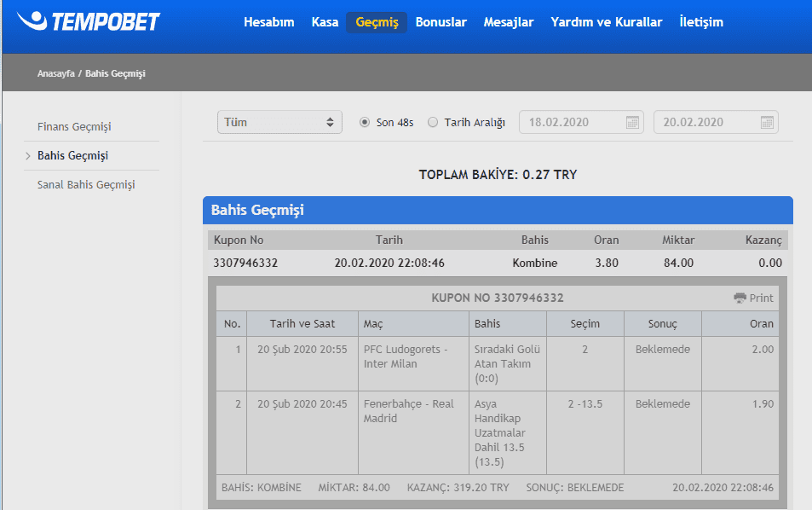Viewport: 812px width, 510px height.
Task: Open the Hesabım menu
Action: 268,22
